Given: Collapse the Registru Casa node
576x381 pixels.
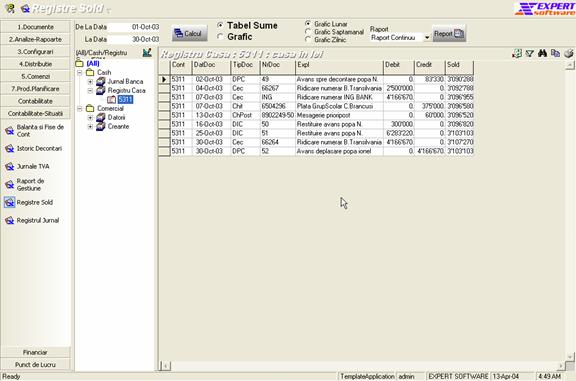Looking at the screenshot, I should pos(90,90).
